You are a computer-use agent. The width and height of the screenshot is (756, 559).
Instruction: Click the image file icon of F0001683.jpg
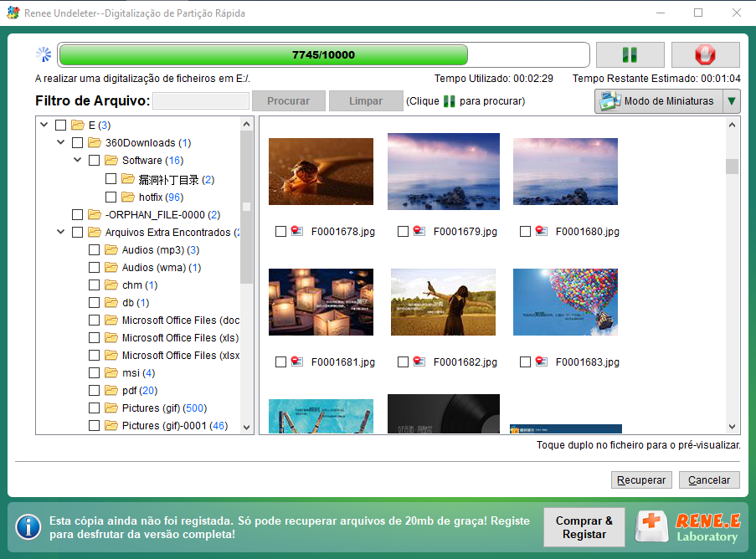pyautogui.click(x=542, y=362)
